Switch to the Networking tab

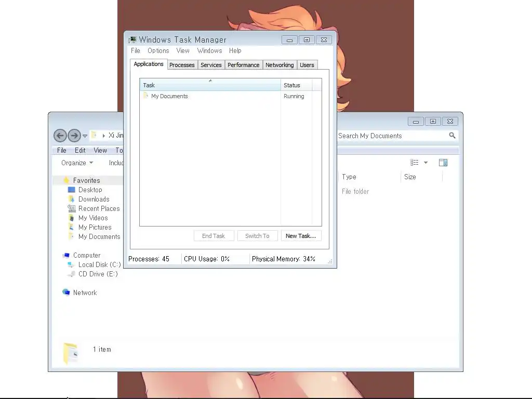pyautogui.click(x=280, y=65)
